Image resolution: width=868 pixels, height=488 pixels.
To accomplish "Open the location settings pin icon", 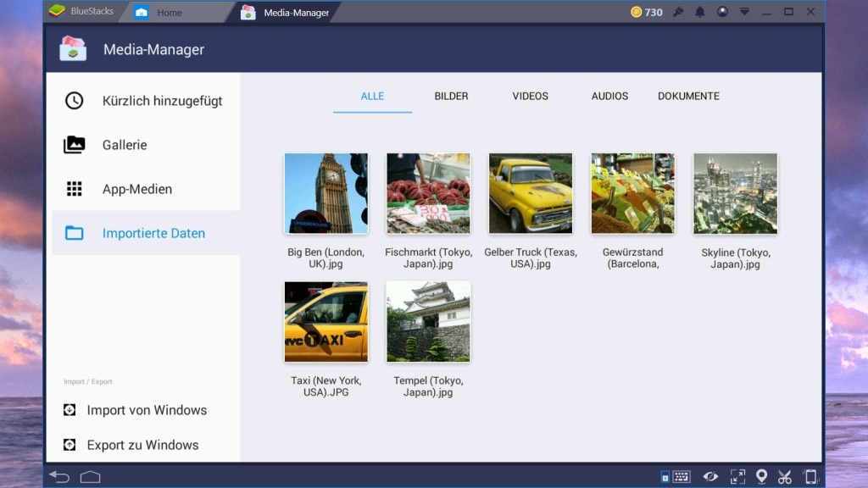I will coord(762,476).
